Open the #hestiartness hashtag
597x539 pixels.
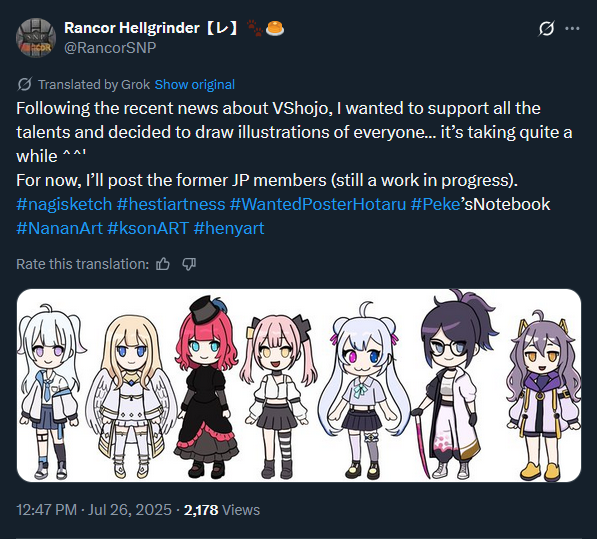coord(171,204)
